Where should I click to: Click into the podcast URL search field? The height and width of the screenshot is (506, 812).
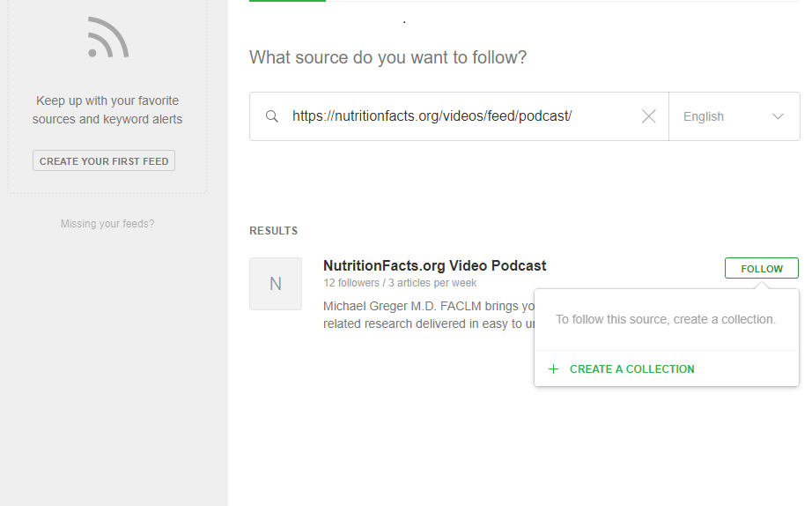458,116
